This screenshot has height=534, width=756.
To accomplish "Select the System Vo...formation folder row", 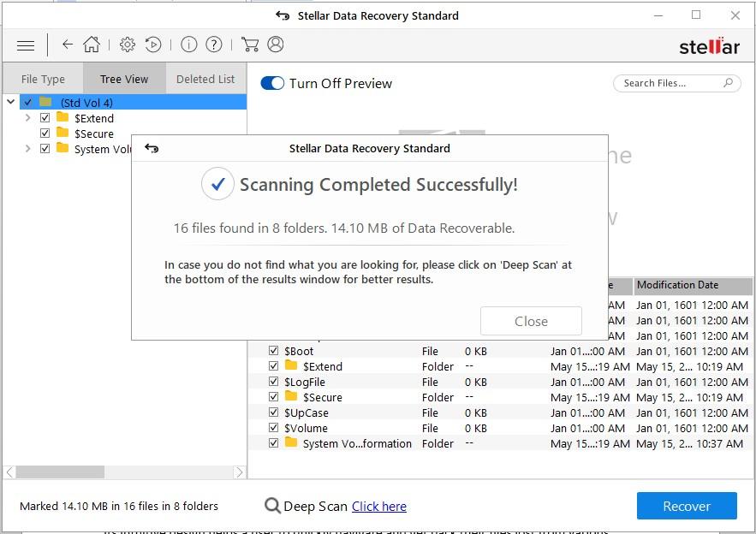I will 499,443.
